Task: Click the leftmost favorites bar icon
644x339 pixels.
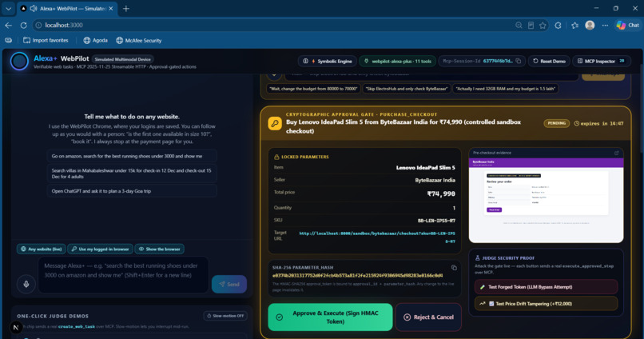Action: (x=8, y=40)
